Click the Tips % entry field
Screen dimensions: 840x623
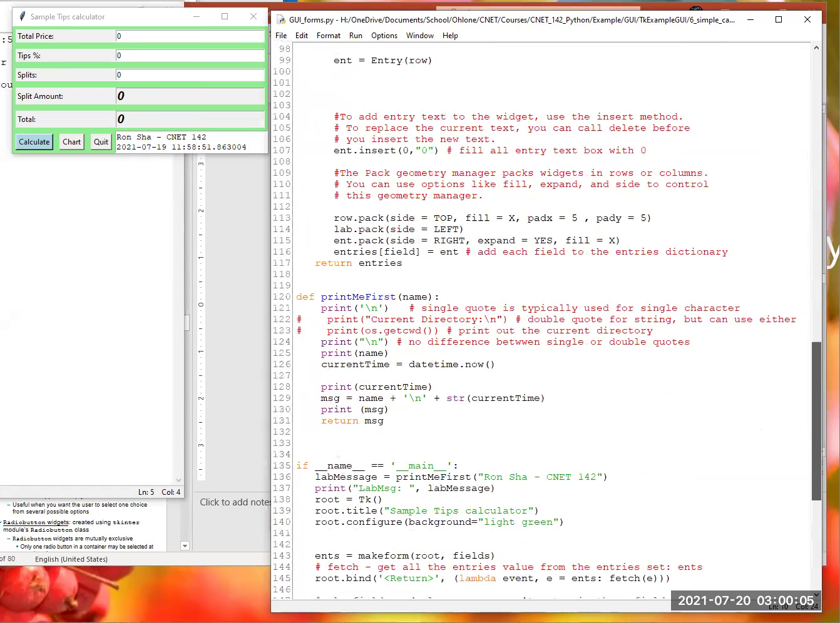(190, 56)
